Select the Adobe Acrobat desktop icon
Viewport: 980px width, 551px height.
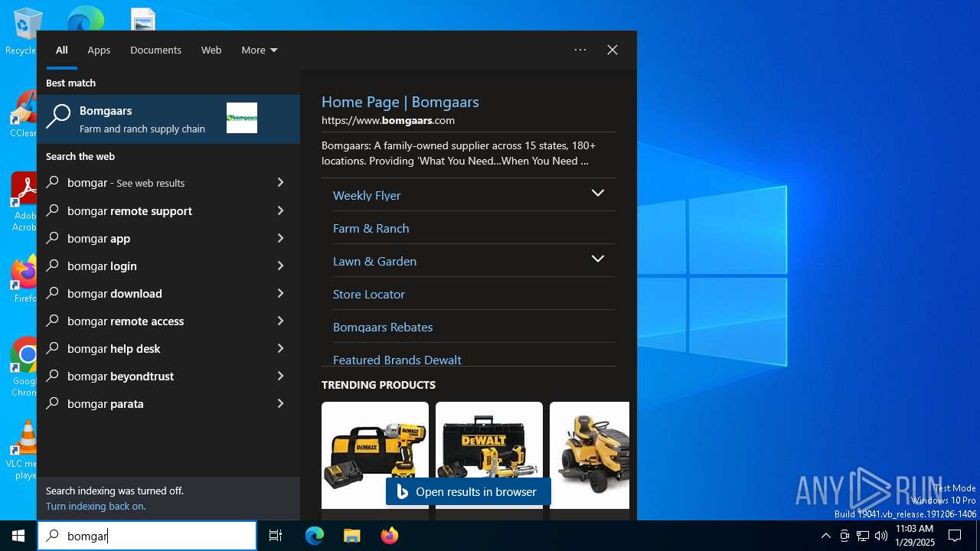pyautogui.click(x=24, y=202)
